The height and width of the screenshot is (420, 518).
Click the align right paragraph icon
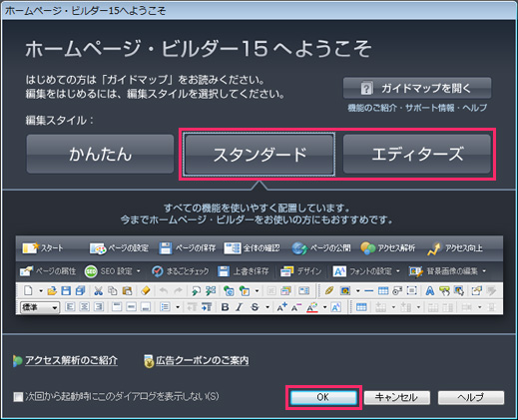[x=99, y=306]
